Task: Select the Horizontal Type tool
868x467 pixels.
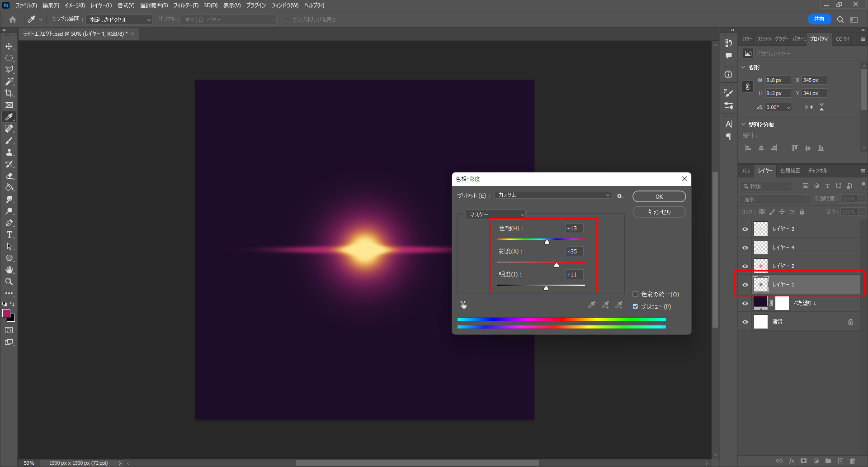Action: tap(9, 235)
